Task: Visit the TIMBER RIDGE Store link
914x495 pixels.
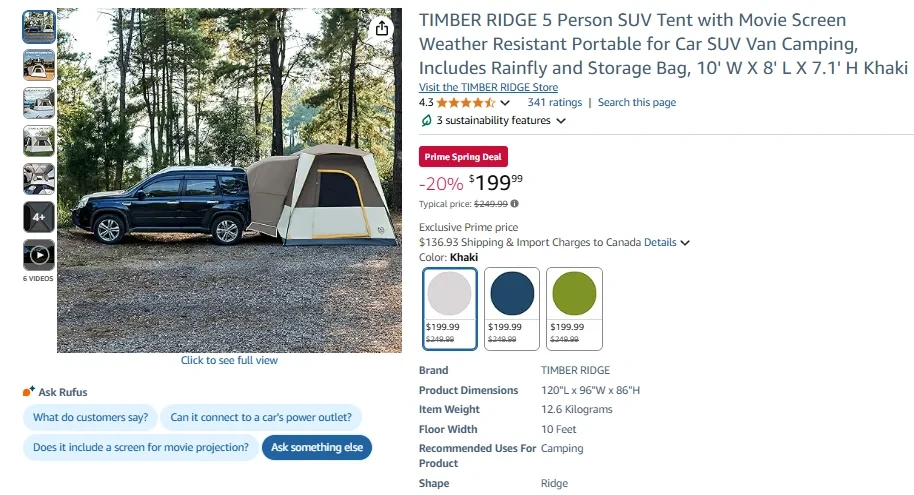Action: click(x=488, y=88)
